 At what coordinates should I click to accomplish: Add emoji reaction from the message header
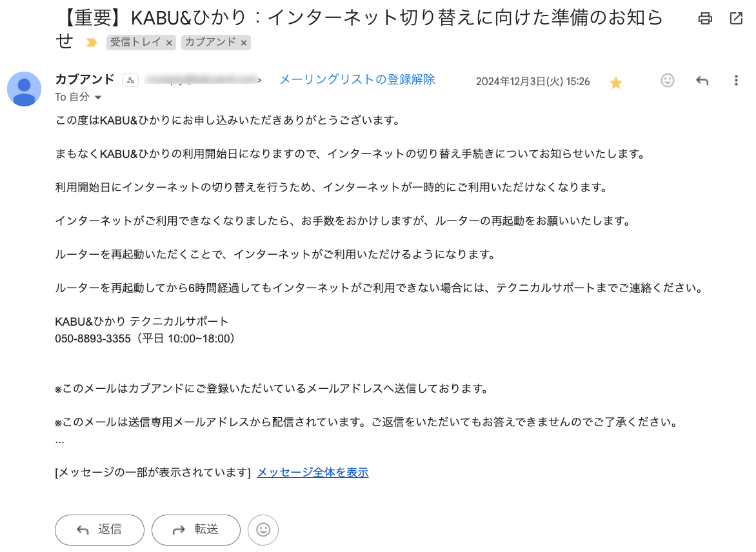(x=668, y=81)
